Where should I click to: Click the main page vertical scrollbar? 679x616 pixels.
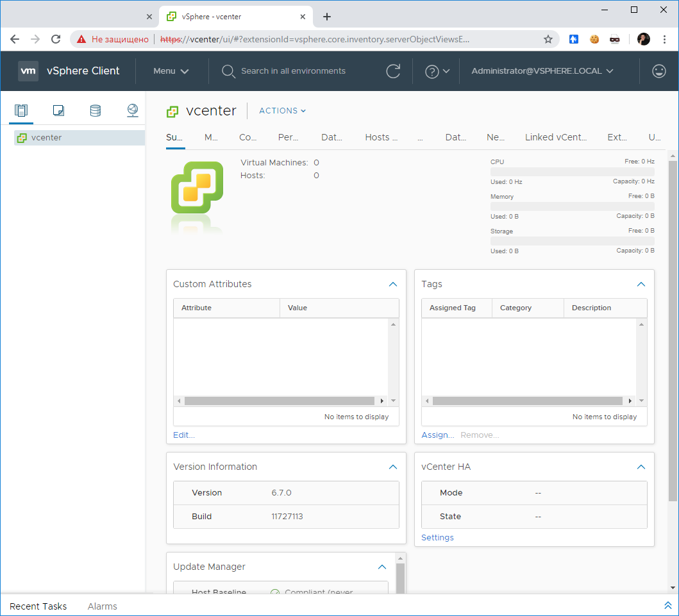pos(673,331)
